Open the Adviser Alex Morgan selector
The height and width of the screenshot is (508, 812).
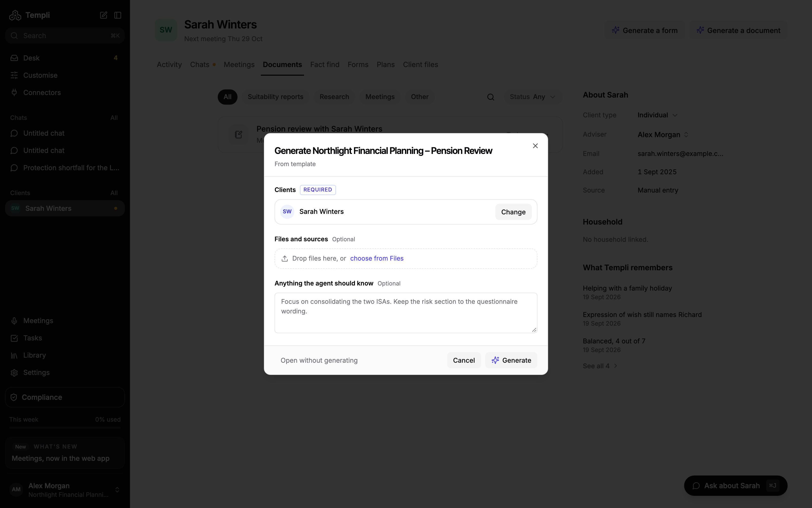click(663, 135)
